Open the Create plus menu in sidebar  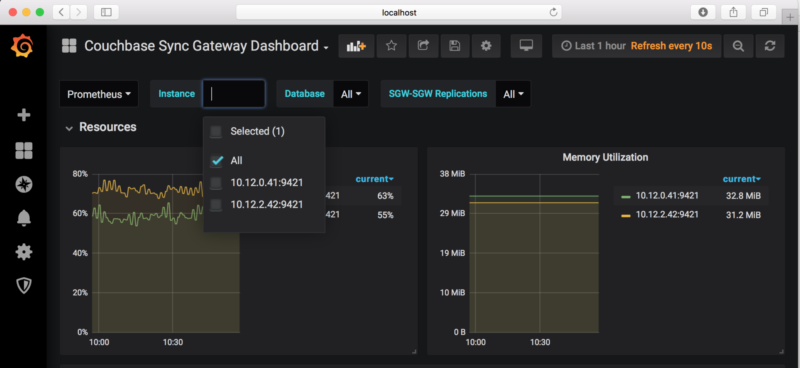23,115
